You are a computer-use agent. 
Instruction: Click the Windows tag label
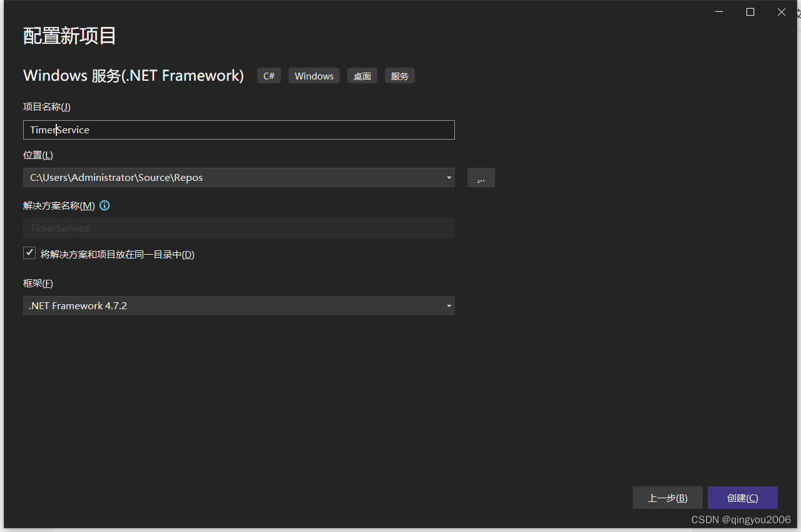tap(314, 76)
